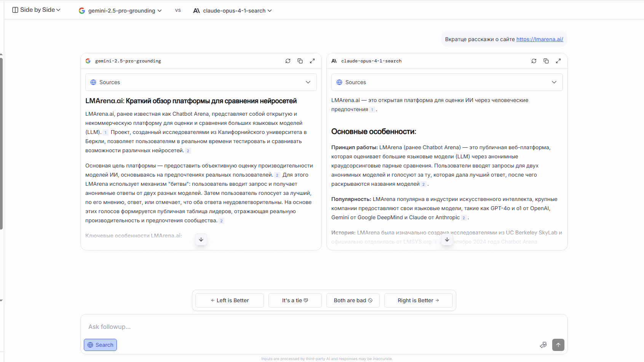Switch to the claude-opus-4-1-search model picker

(x=232, y=10)
